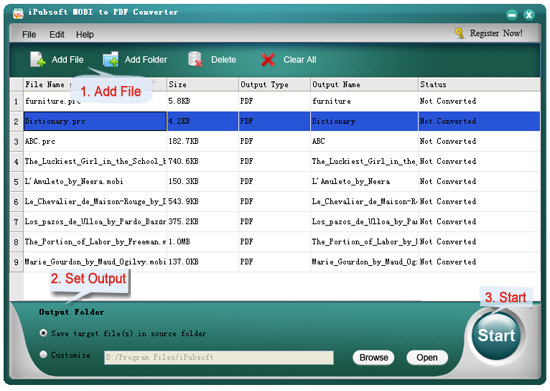550x391 pixels.
Task: Click the 740.6KB size cell
Action: 202,161
